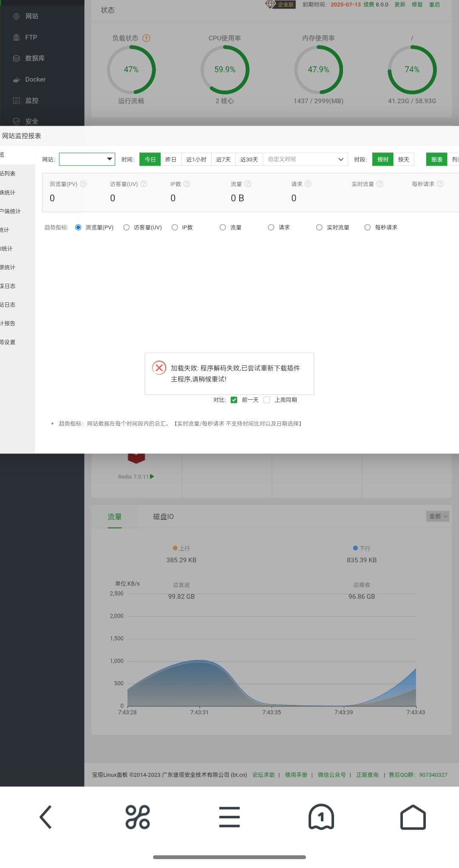Switch to 图表 chart view
459x868 pixels.
[437, 159]
